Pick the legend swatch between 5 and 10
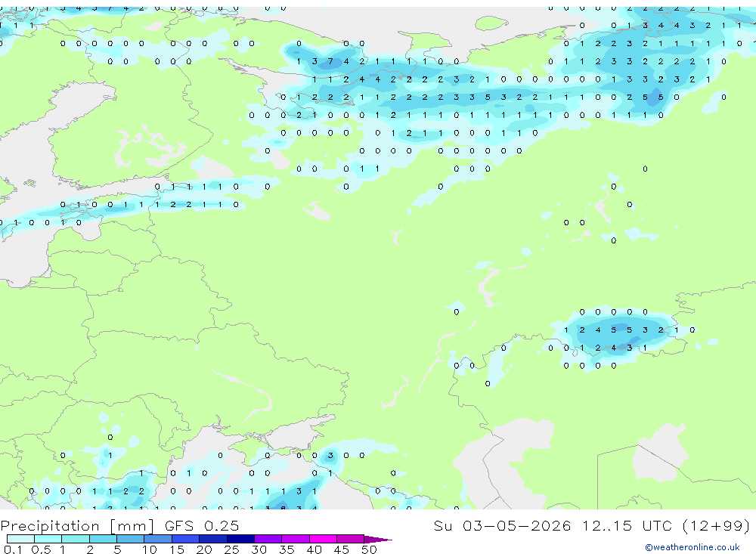 click(x=131, y=539)
